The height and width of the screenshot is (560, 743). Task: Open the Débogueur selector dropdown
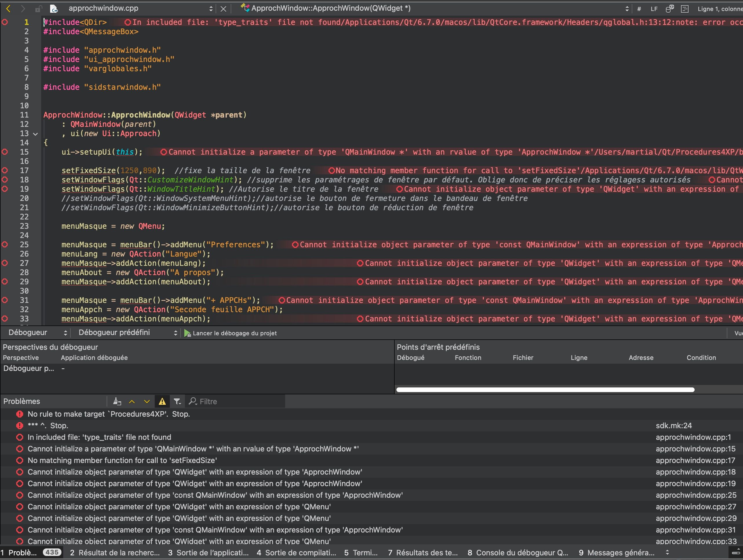point(38,333)
